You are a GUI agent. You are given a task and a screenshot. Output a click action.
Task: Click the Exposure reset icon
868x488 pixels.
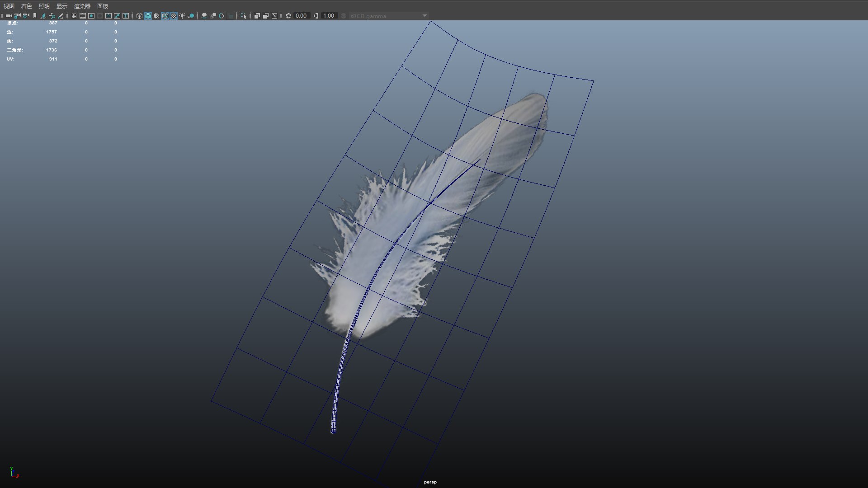tap(288, 16)
